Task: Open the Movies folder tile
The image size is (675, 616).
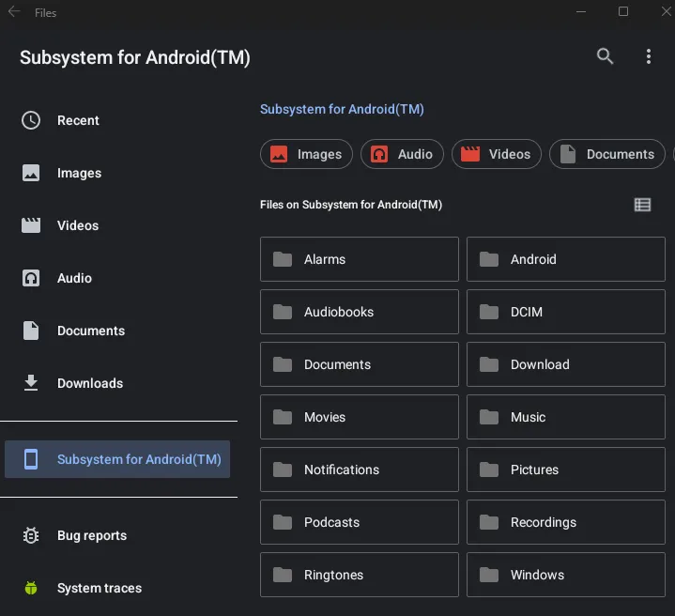Action: [x=360, y=417]
